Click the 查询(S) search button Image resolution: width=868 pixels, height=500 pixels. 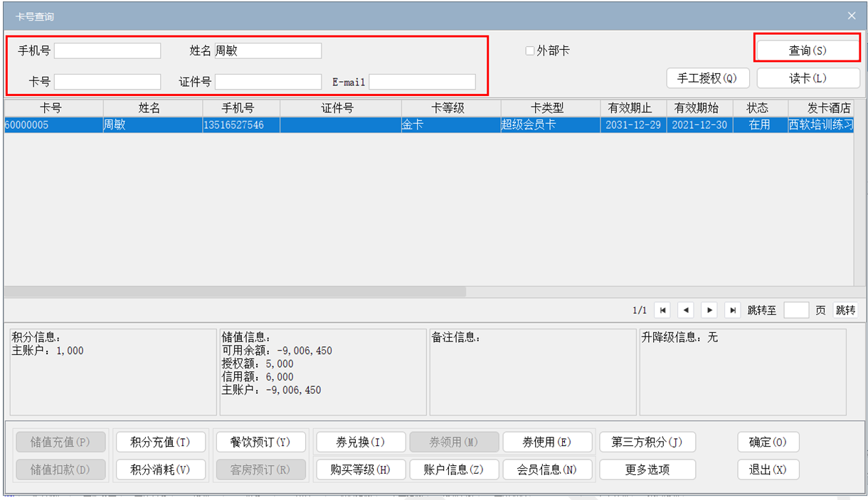tap(808, 50)
